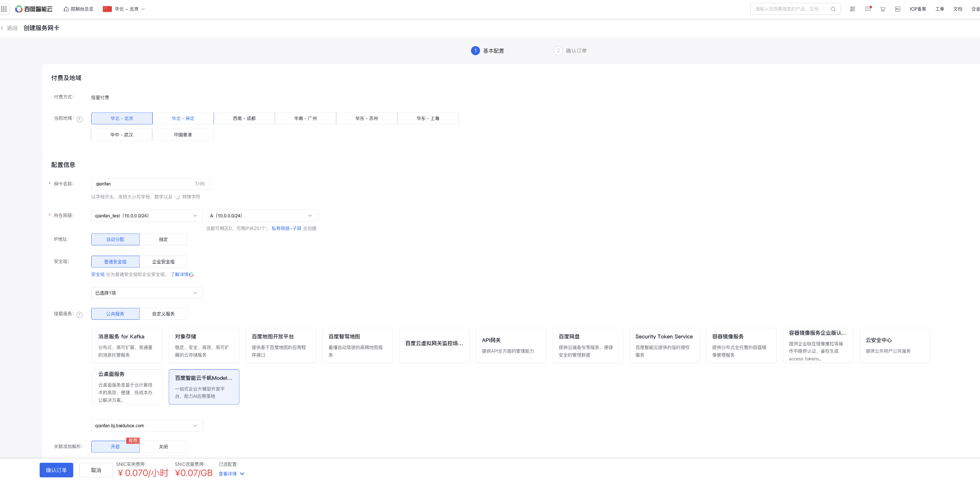980x480 pixels.
Task: Select 企业安全组 security group type
Action: (x=163, y=261)
